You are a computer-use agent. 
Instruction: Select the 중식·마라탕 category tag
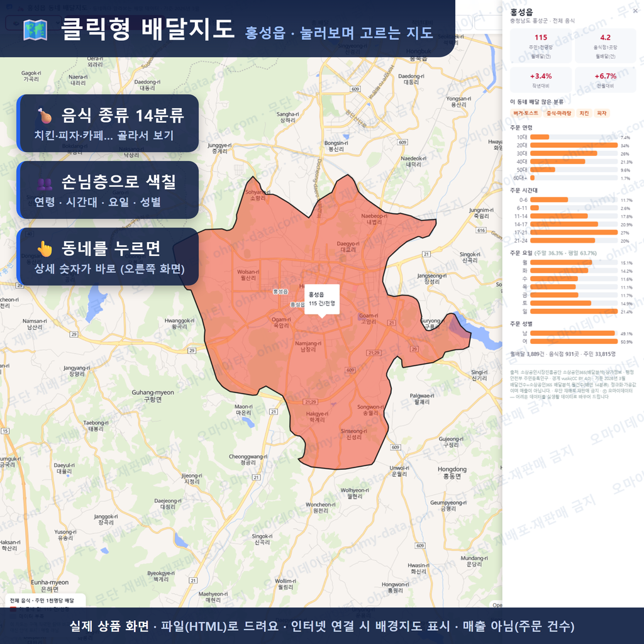pyautogui.click(x=558, y=113)
